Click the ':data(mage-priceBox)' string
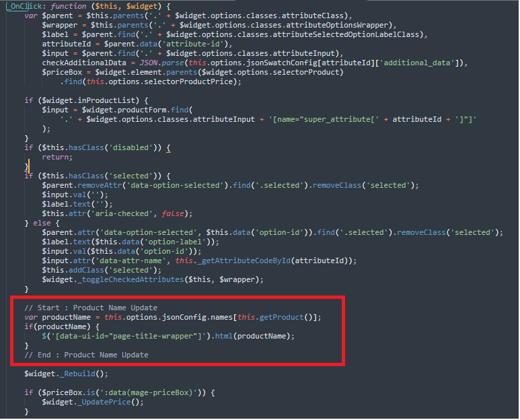This screenshot has height=420, width=520. point(148,393)
